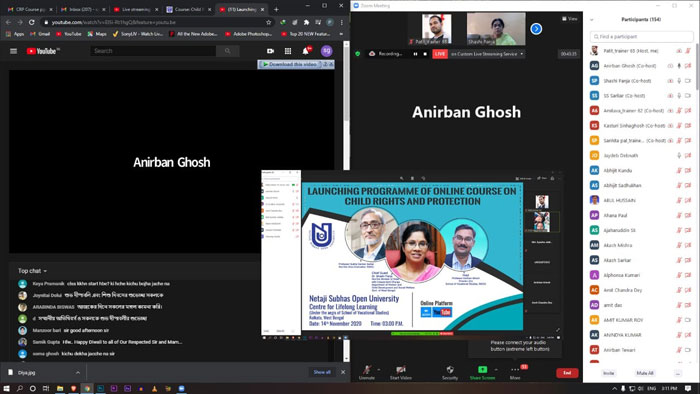Viewport: 700px width, 394px height.
Task: Open the Zoom View menu
Action: tap(570, 19)
